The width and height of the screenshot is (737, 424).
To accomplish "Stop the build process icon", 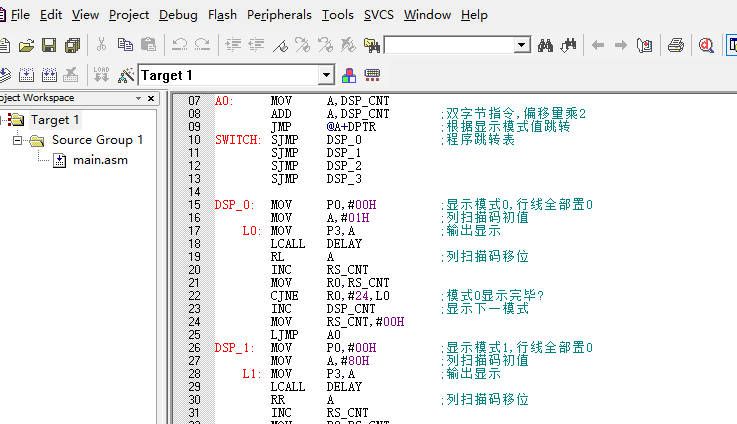I will pyautogui.click(x=71, y=75).
